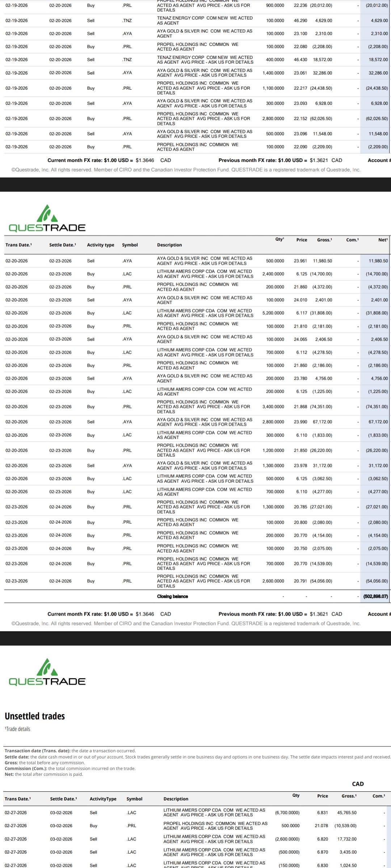
Task: Click Questrade logo above the 02-20-2026 trades table
Action: coord(47,218)
